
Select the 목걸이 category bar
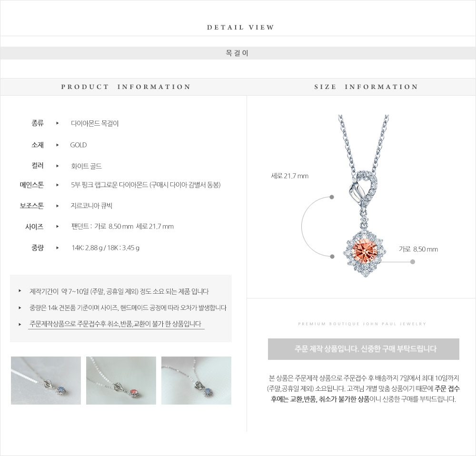coord(238,53)
